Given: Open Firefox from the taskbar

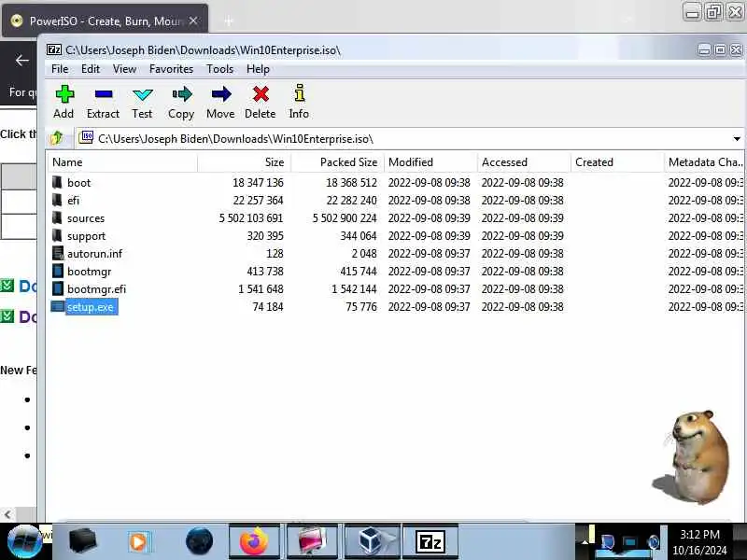Looking at the screenshot, I should pos(254,541).
